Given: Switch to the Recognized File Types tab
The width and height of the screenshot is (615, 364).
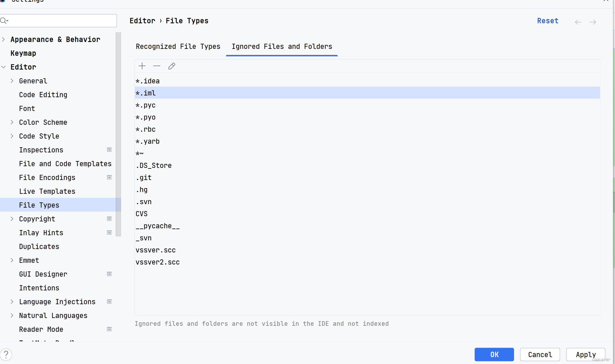Looking at the screenshot, I should (178, 47).
